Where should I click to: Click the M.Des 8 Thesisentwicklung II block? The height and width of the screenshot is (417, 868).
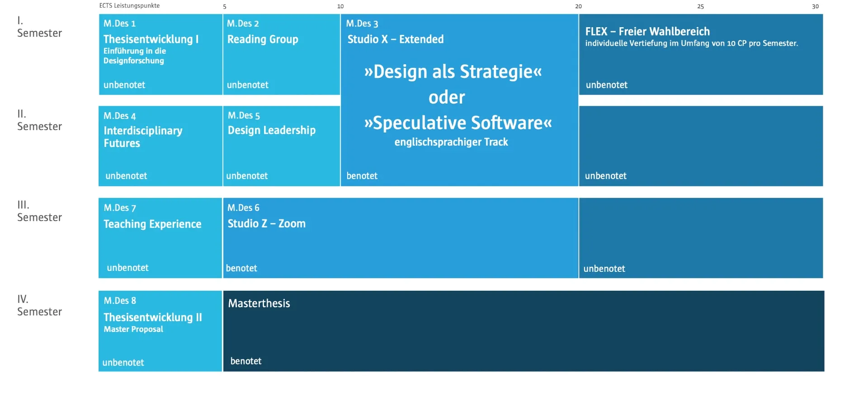pos(160,331)
